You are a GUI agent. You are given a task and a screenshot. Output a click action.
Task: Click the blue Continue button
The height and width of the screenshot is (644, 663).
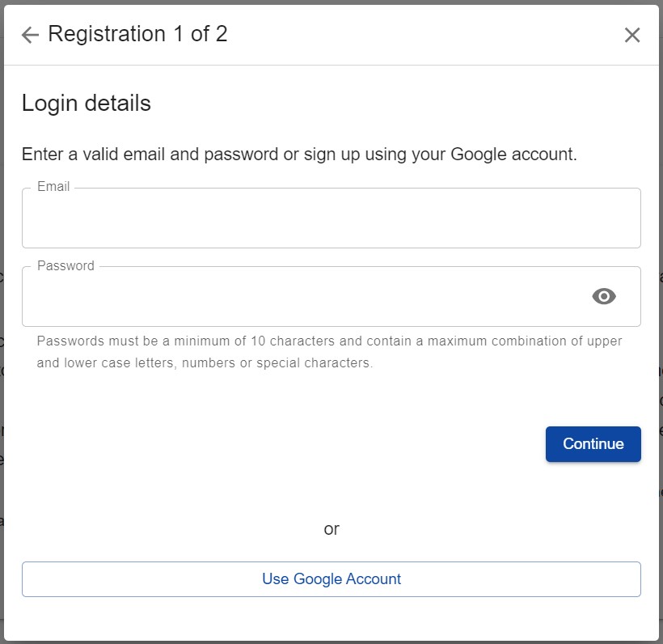[593, 444]
